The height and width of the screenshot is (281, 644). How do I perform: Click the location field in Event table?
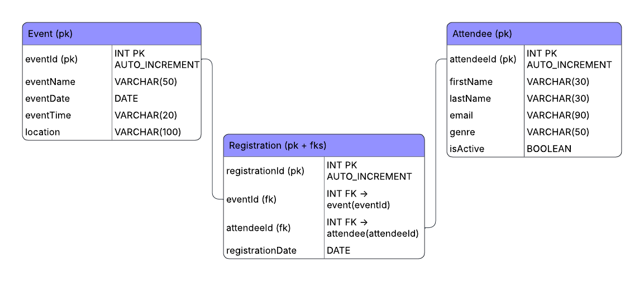pyautogui.click(x=43, y=132)
